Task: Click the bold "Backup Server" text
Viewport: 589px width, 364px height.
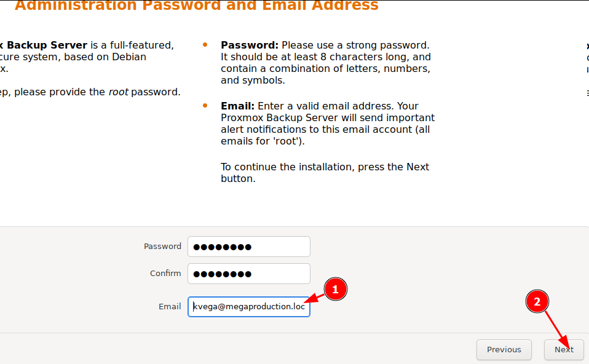Action: coord(47,45)
